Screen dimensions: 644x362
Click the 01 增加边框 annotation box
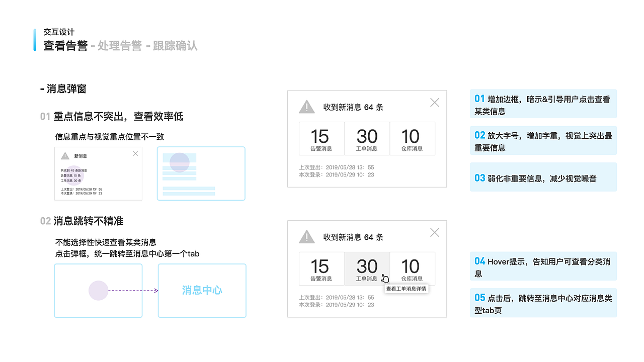point(543,104)
